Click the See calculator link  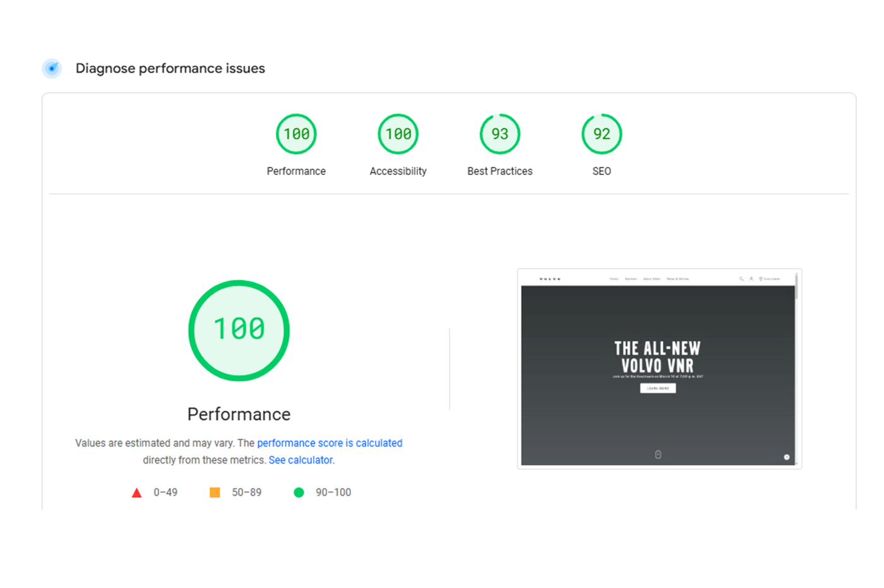coord(301,460)
